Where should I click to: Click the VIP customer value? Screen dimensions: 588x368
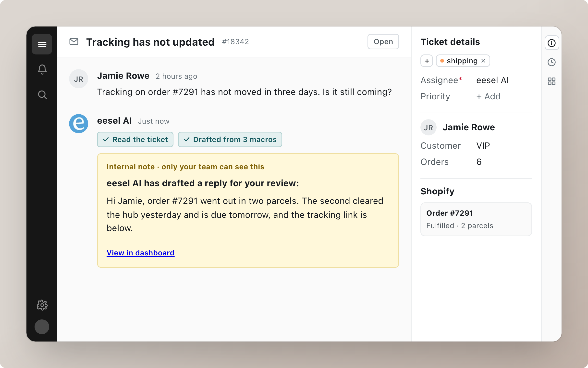tap(483, 146)
